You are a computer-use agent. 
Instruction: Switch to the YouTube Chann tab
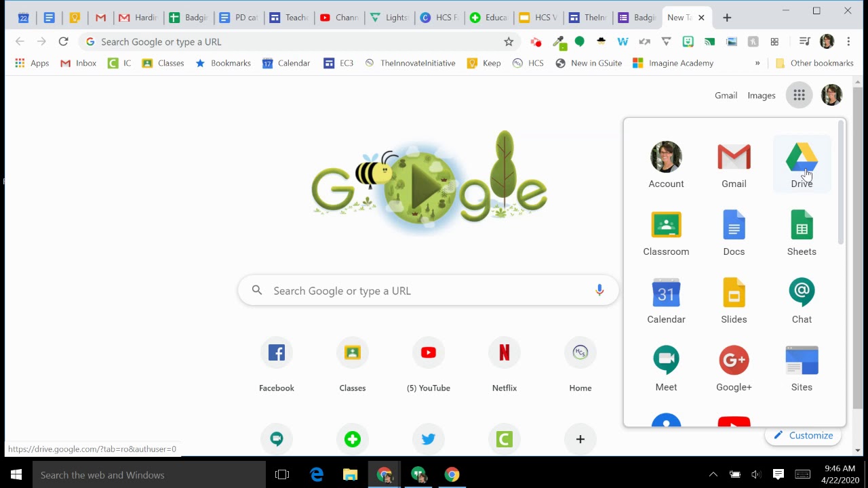(339, 18)
